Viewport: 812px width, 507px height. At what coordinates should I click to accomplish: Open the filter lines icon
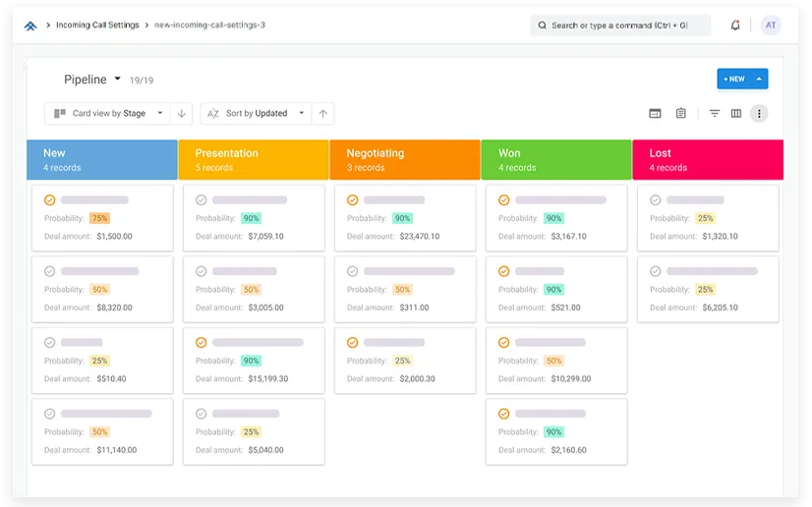click(x=715, y=114)
